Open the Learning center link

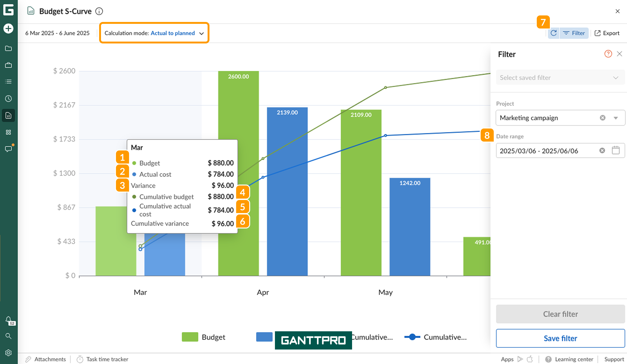[x=574, y=359]
